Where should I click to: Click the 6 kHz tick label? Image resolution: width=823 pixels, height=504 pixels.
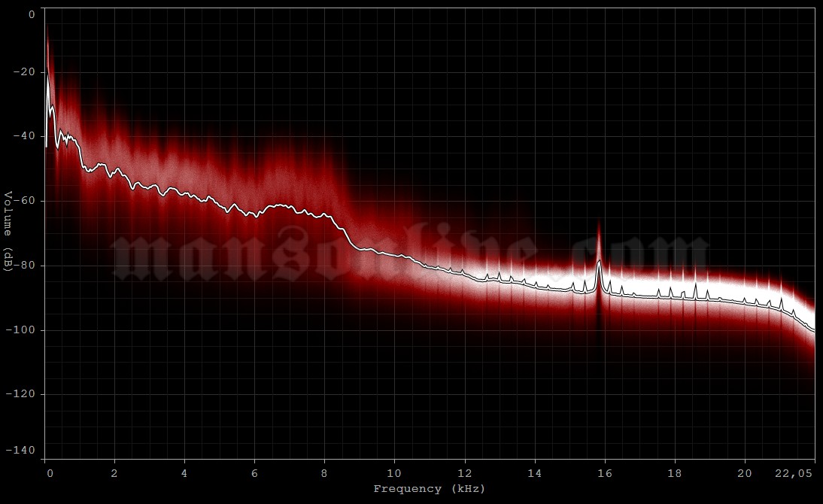(x=255, y=474)
